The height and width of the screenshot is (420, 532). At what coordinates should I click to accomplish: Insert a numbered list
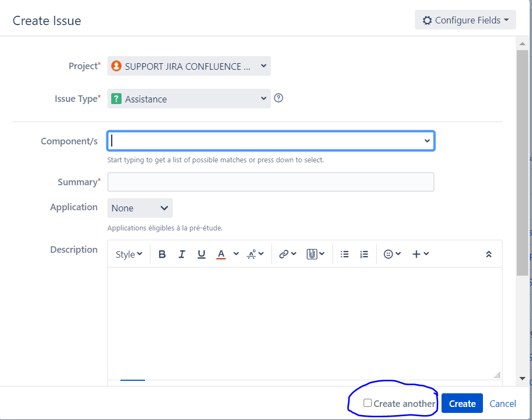click(364, 254)
